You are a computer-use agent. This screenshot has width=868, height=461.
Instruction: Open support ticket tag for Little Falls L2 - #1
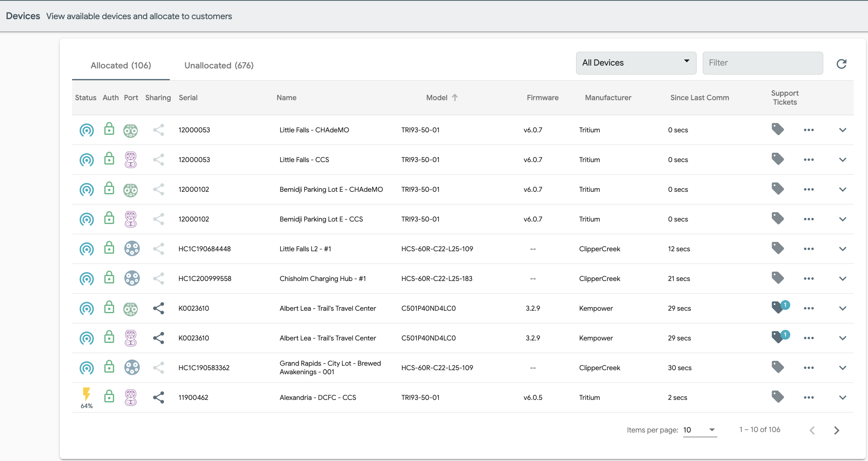[778, 248]
